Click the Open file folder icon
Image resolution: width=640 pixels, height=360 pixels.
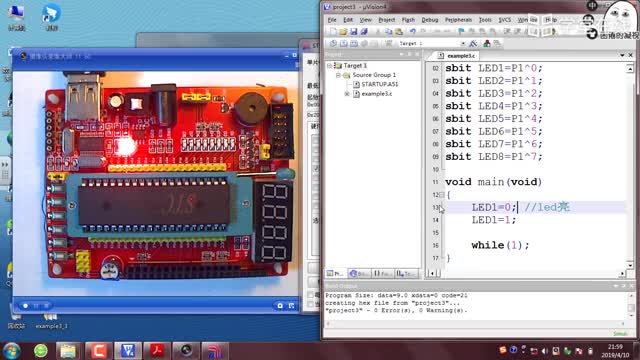(343, 31)
